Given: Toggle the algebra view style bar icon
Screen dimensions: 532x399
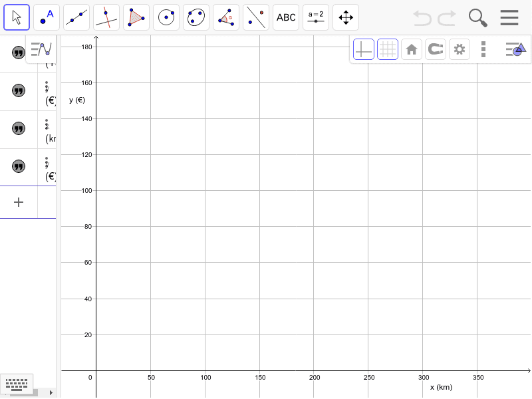Looking at the screenshot, I should click(41, 49).
